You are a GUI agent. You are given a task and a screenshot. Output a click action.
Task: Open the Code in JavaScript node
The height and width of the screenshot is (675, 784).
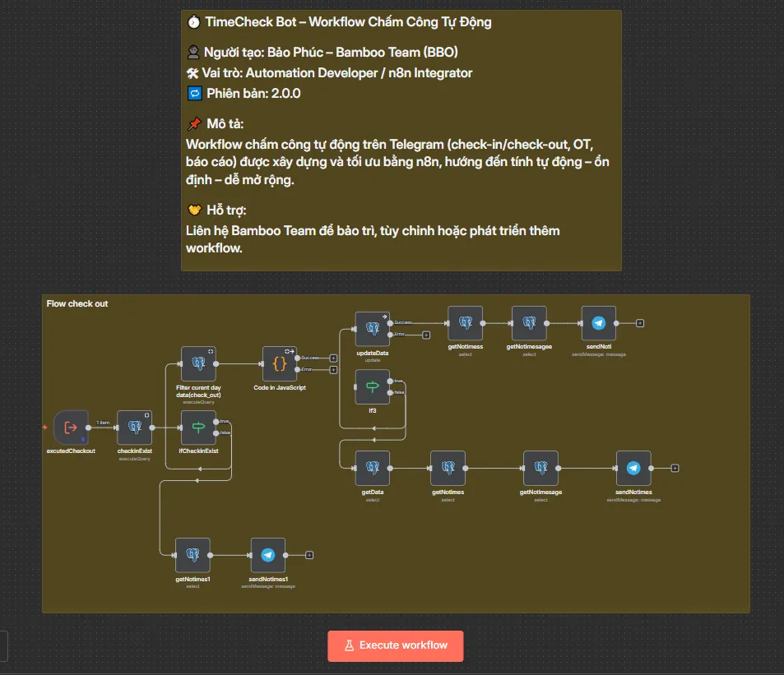click(280, 363)
